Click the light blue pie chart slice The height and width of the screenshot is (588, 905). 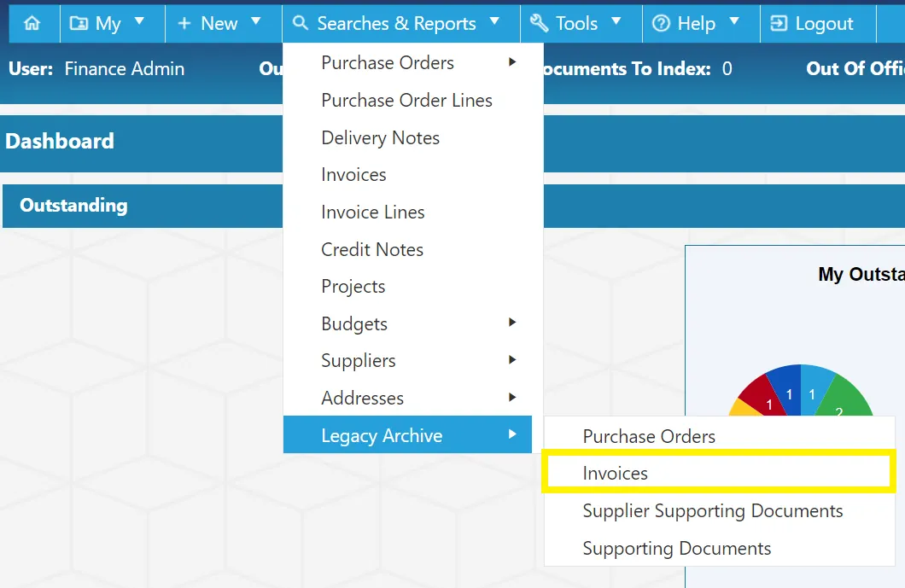tap(814, 390)
